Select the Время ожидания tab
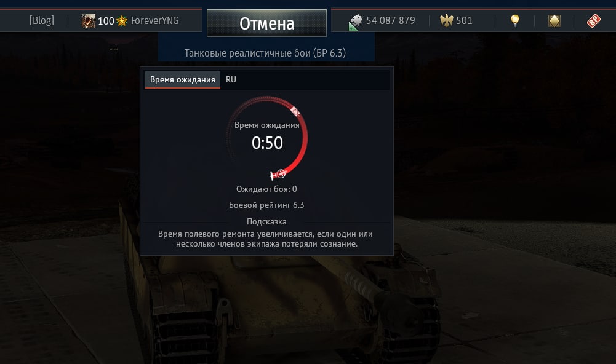 point(183,80)
